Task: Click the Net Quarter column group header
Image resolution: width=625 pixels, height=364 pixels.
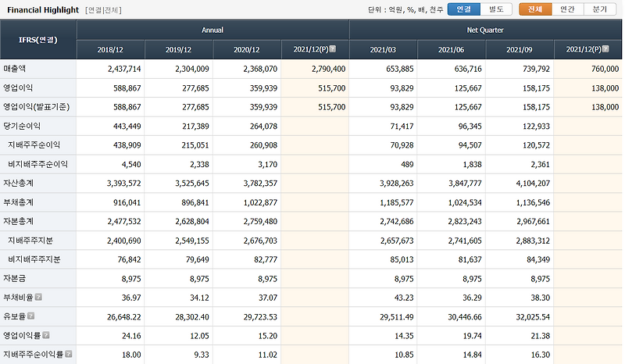Action: (485, 30)
